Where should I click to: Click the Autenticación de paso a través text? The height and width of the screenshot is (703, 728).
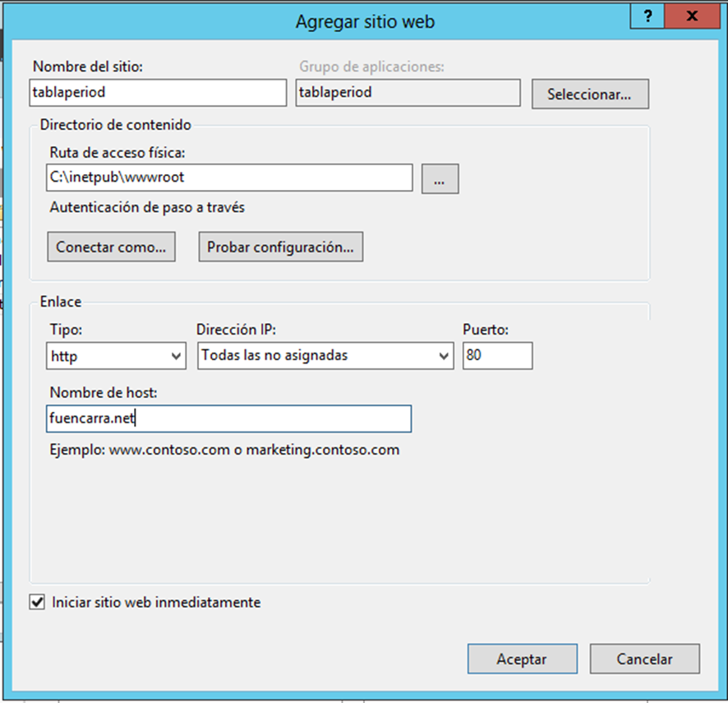coord(147,208)
